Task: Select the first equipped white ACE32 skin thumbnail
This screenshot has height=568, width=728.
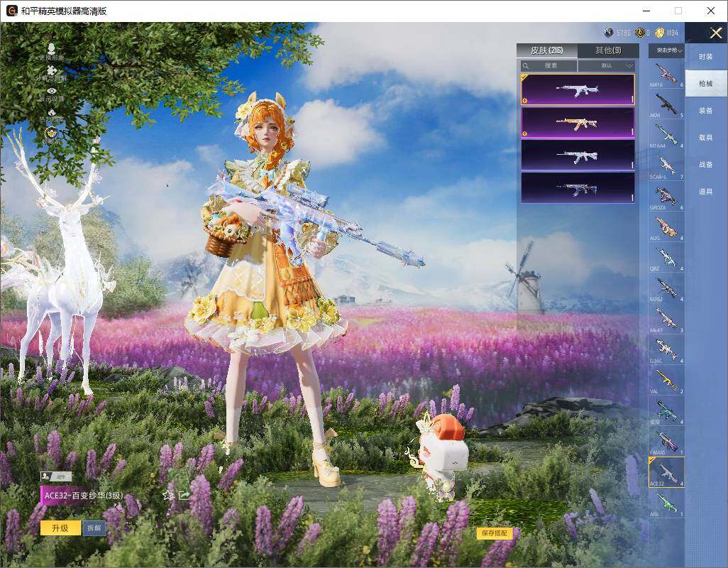Action: click(x=578, y=89)
